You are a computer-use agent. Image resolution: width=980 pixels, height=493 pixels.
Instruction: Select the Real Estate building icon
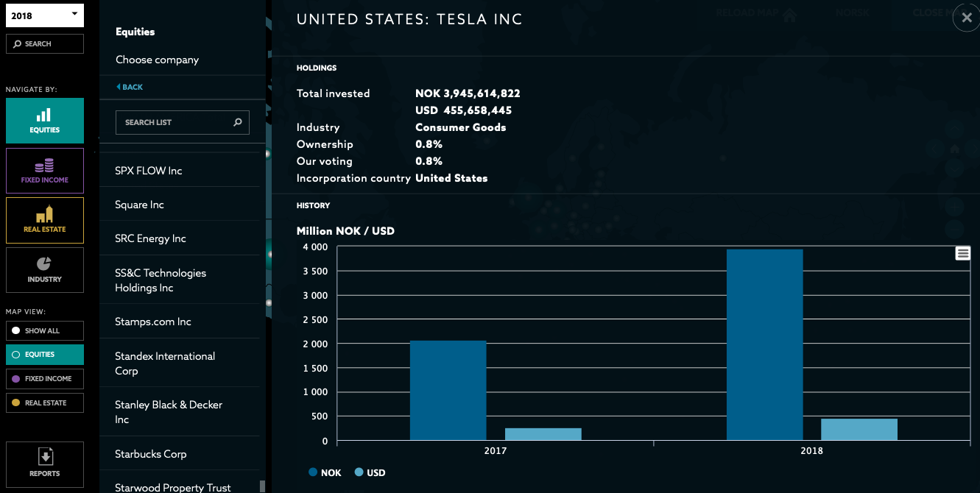click(x=44, y=215)
